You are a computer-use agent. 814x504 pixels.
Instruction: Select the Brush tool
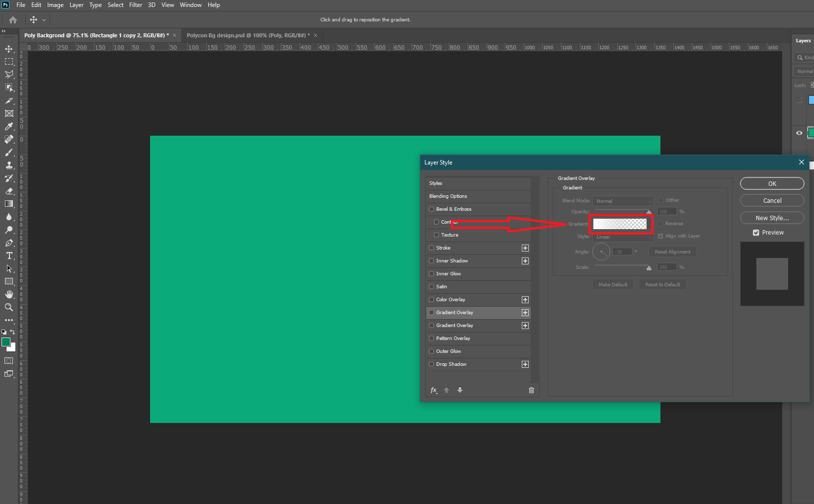pyautogui.click(x=9, y=152)
